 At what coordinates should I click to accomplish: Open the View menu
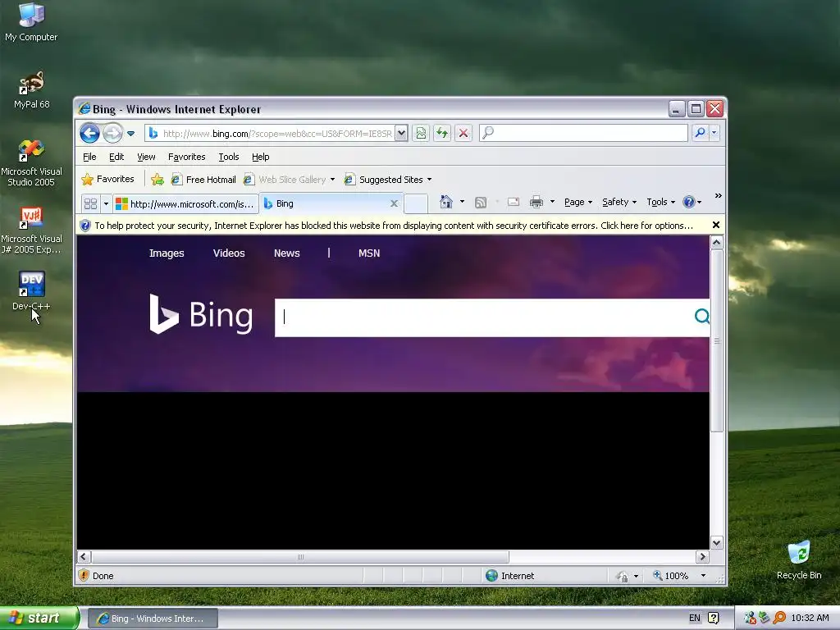coord(146,157)
